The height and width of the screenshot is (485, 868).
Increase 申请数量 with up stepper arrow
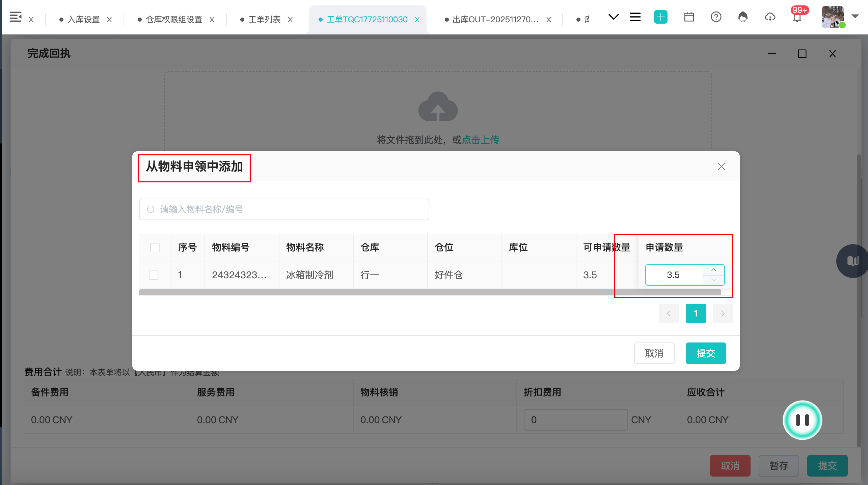point(713,270)
